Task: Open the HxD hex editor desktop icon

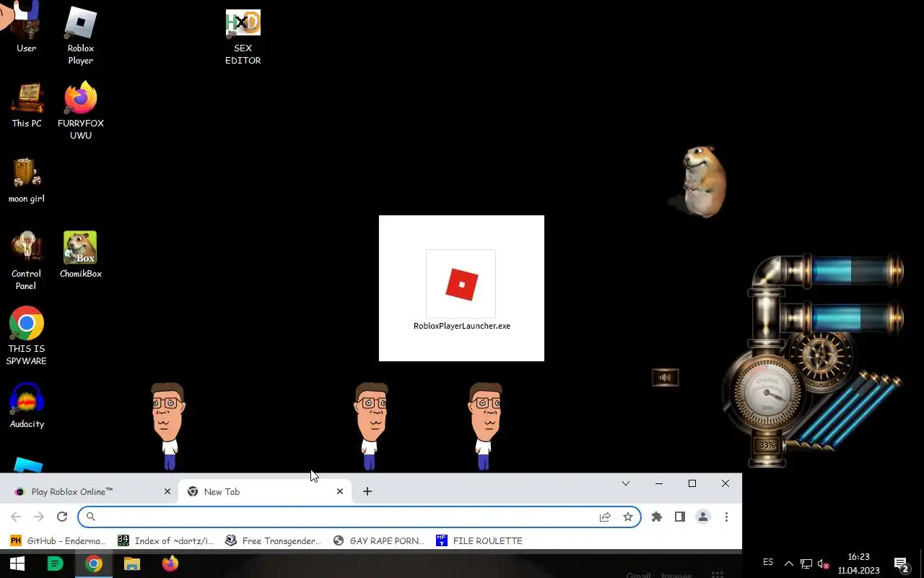Action: 243,36
